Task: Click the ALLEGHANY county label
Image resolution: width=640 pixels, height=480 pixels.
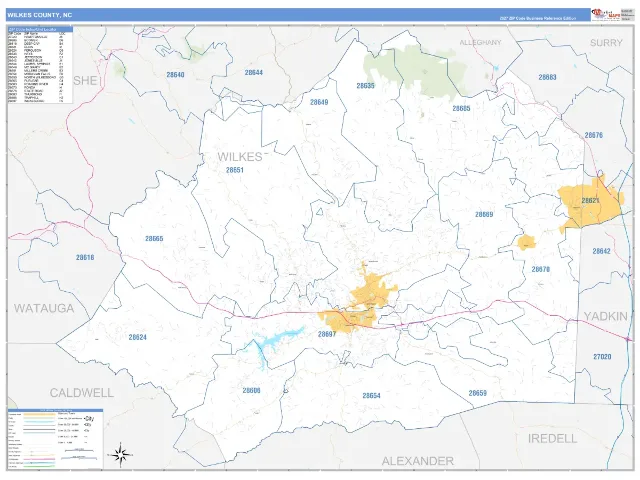Action: (480, 42)
